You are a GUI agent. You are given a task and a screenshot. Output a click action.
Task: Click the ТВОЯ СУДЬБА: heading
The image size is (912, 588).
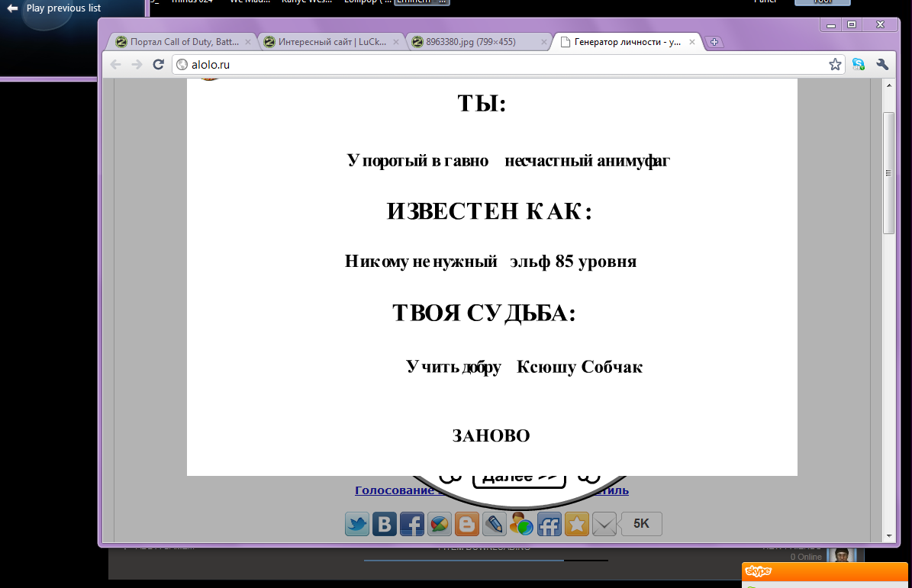[x=484, y=313]
